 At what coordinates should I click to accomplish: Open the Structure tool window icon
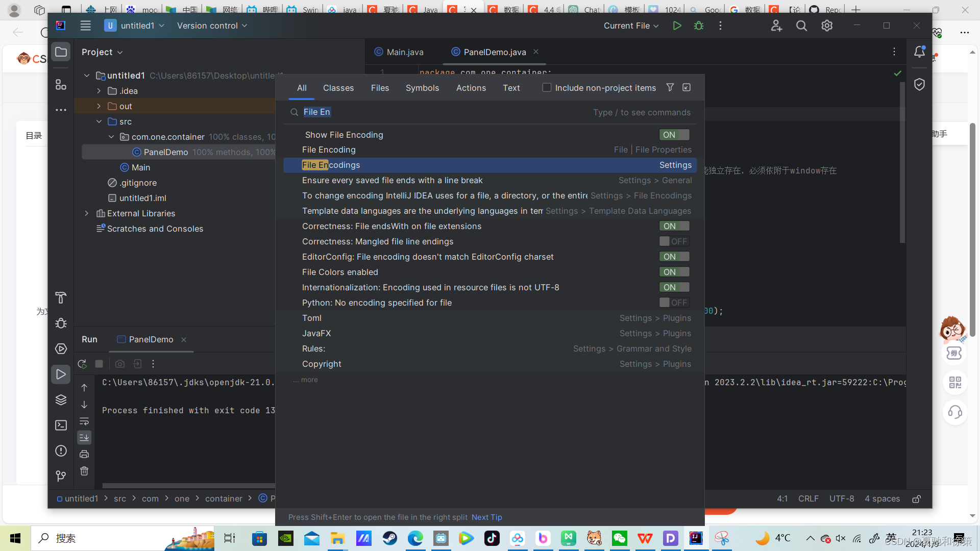pos(61,85)
